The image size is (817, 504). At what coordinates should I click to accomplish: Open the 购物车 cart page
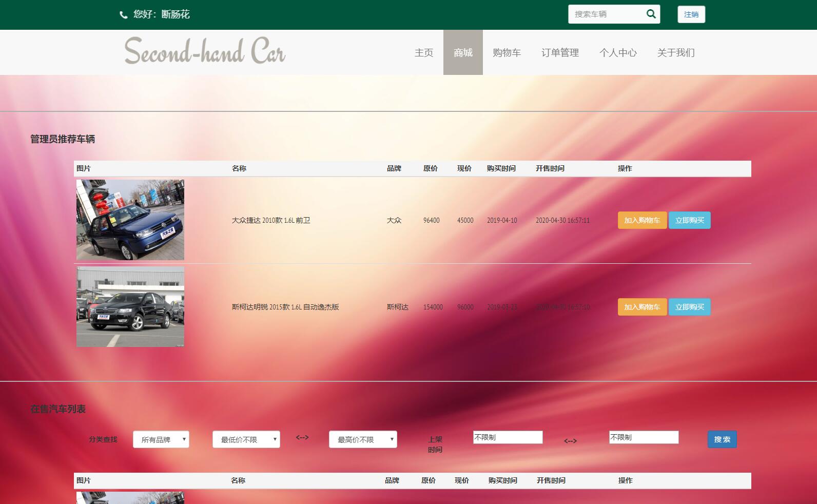pyautogui.click(x=507, y=52)
